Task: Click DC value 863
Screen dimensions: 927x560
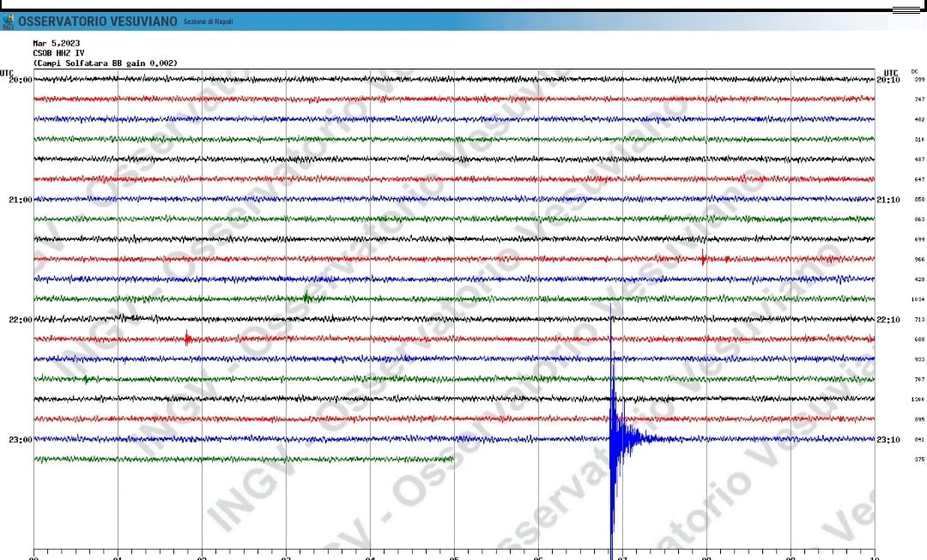Action: [x=919, y=220]
